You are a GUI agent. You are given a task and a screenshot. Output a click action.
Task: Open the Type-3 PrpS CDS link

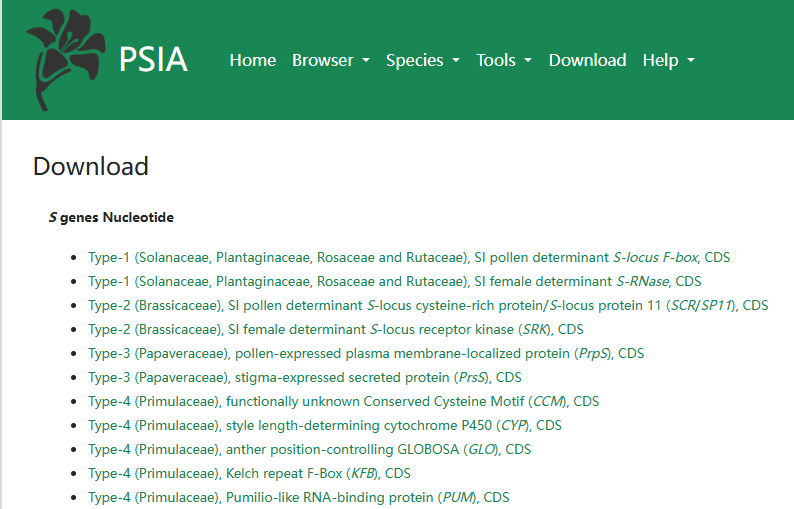pyautogui.click(x=365, y=353)
